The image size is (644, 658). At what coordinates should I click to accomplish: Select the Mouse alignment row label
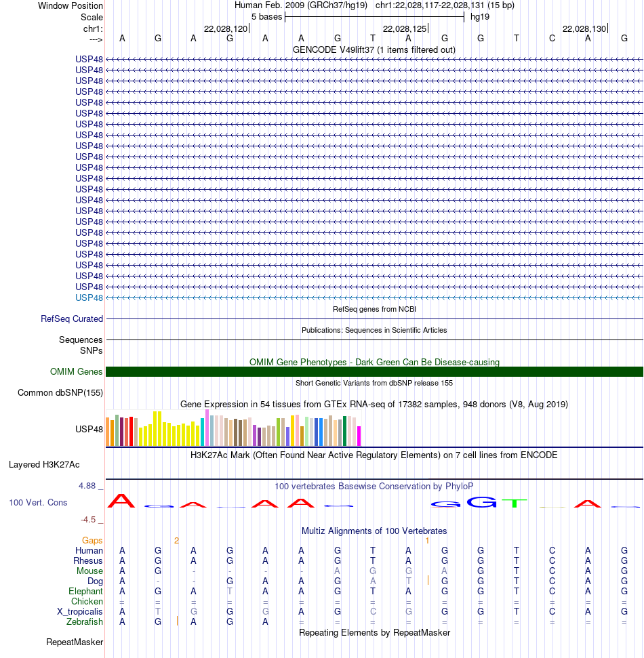tap(90, 571)
